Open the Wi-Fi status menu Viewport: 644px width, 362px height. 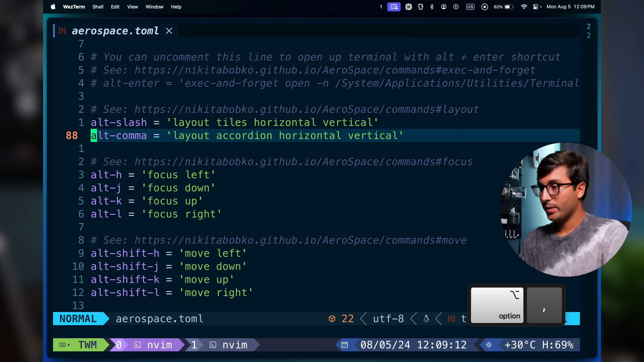pos(524,7)
